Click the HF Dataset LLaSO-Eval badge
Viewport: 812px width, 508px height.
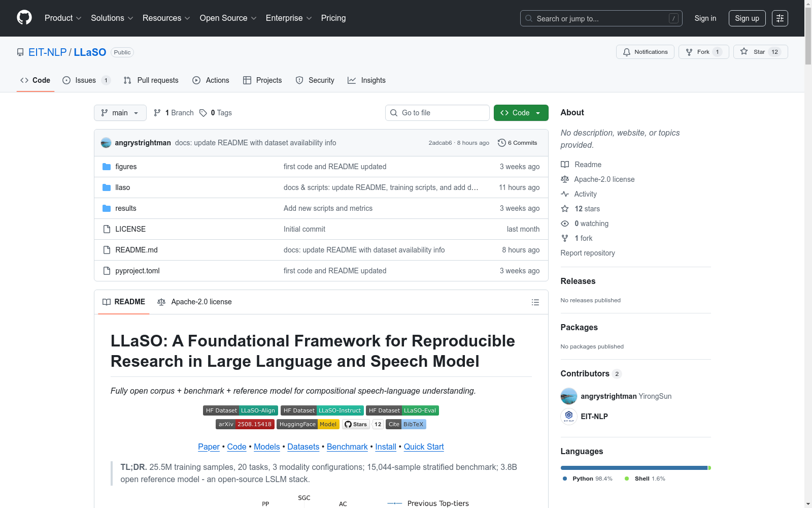402,410
